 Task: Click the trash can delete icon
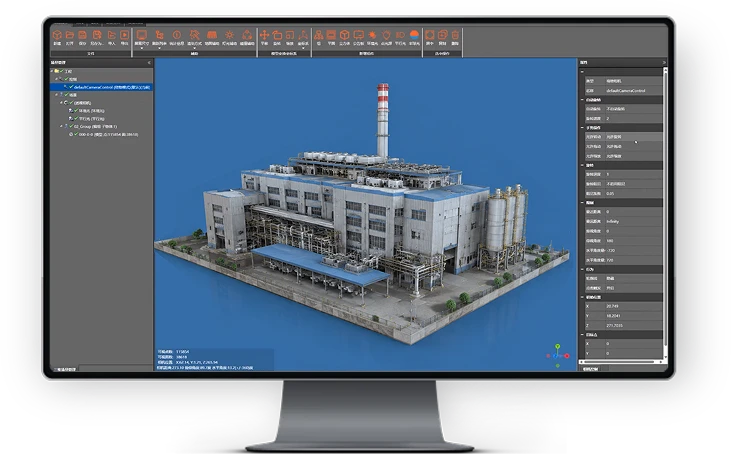point(455,35)
